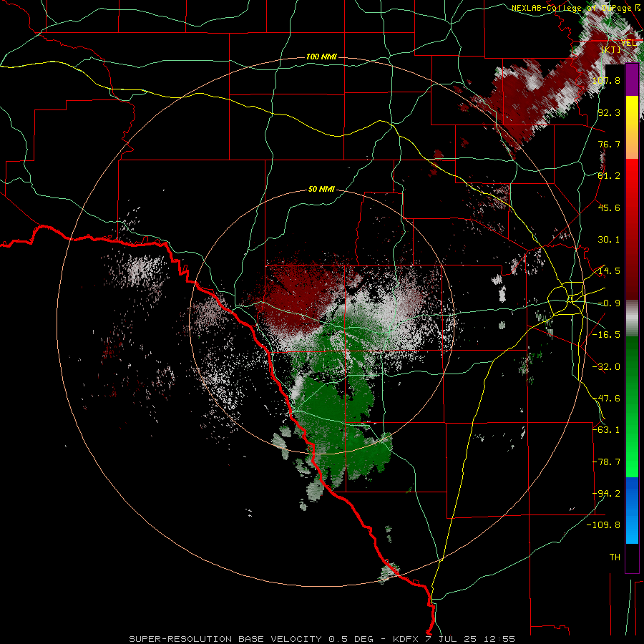Viewport: 644px width, 644px height.
Task: Select the -0.9 value on velocity scale
Action: point(609,303)
